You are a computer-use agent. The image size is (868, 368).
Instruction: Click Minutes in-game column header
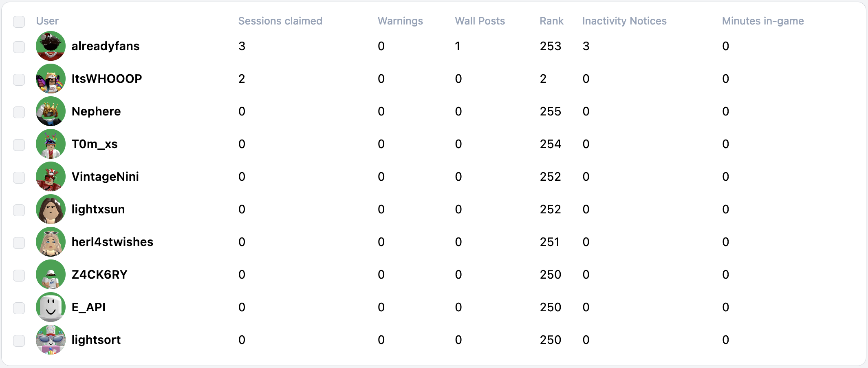(x=763, y=21)
